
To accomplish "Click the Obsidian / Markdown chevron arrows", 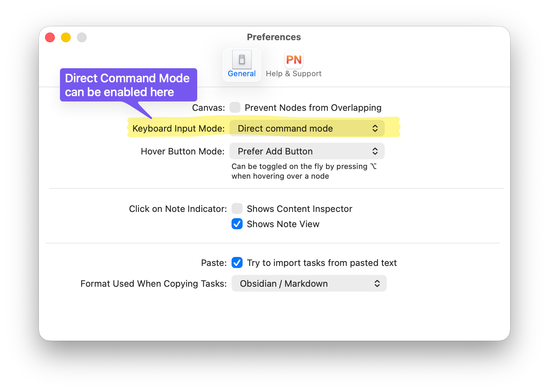I will click(377, 283).
